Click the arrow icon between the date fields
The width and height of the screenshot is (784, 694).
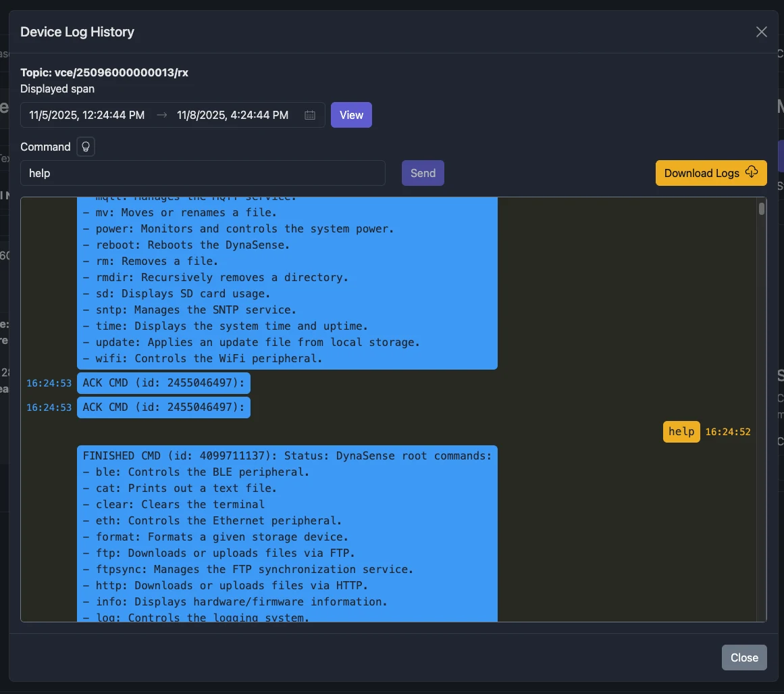[161, 115]
